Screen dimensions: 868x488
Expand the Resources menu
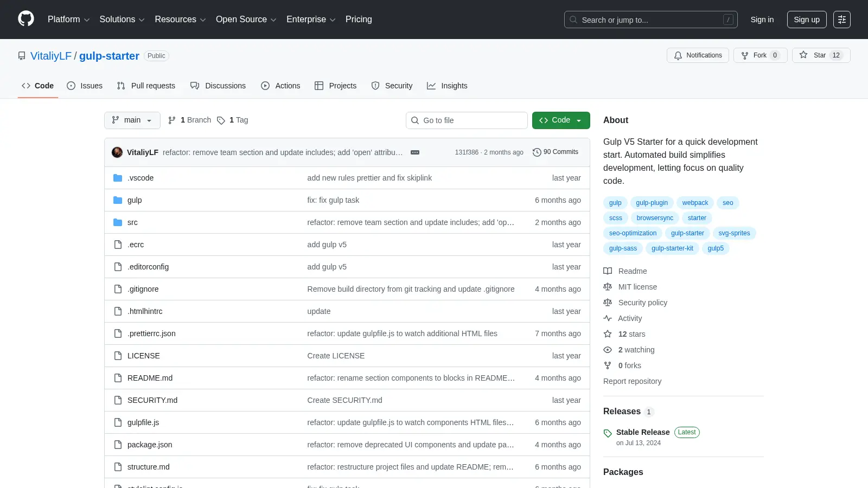point(181,20)
